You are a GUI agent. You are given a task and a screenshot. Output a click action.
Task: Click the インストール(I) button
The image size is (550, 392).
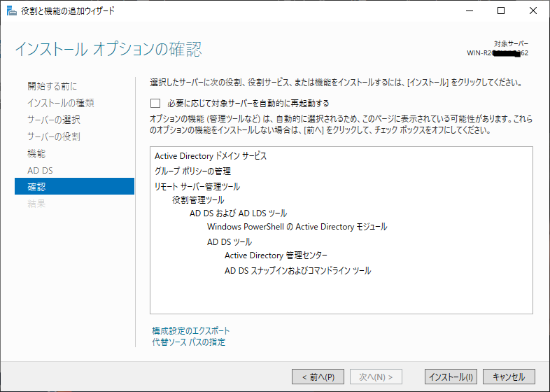451,377
